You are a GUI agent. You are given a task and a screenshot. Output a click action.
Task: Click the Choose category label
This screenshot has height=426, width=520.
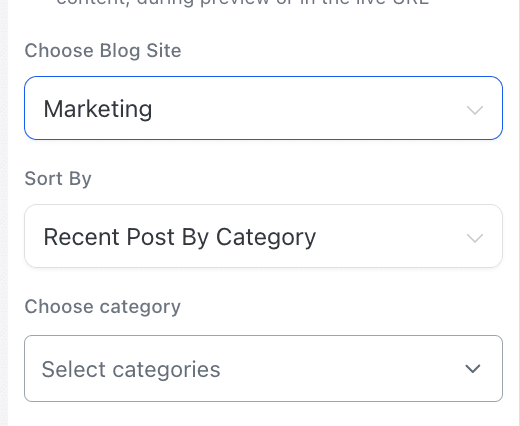(x=103, y=307)
